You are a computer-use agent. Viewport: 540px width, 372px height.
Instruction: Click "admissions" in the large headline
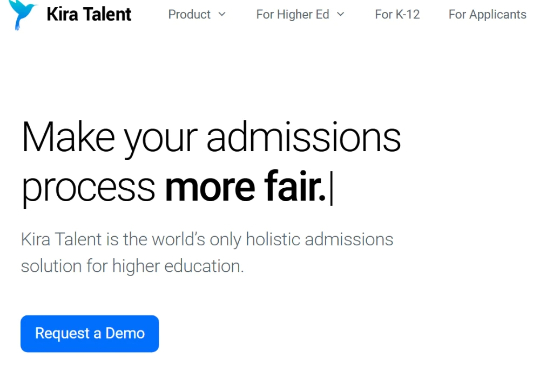click(x=303, y=136)
